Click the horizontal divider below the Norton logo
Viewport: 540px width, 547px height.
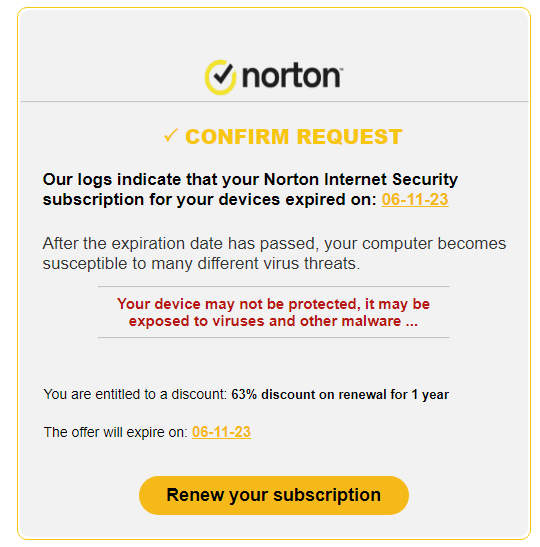click(275, 102)
